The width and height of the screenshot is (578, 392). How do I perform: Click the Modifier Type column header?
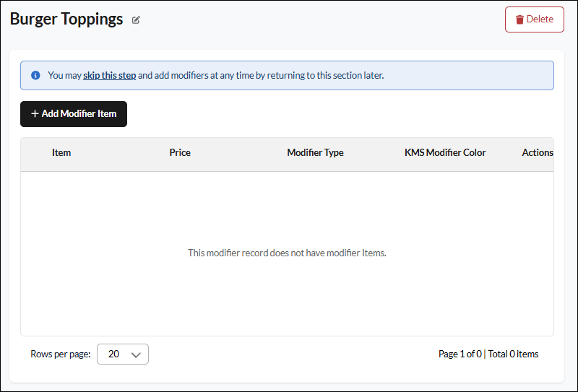click(315, 152)
